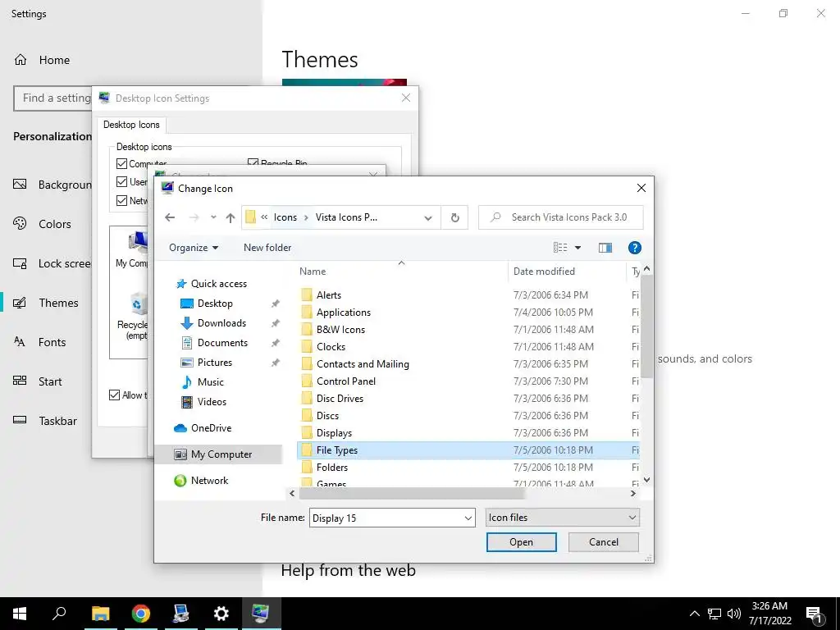Select Music in navigation pane
Screen dimensions: 840x630
tap(211, 382)
